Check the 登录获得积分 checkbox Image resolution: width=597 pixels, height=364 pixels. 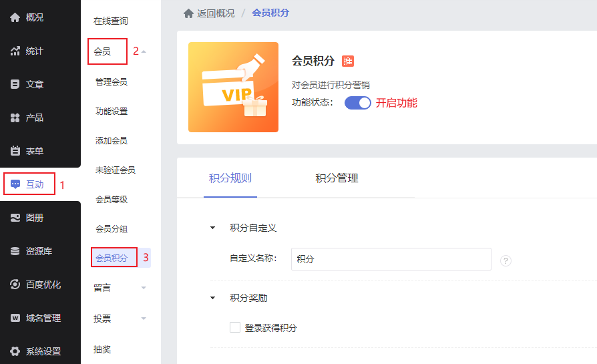click(235, 327)
